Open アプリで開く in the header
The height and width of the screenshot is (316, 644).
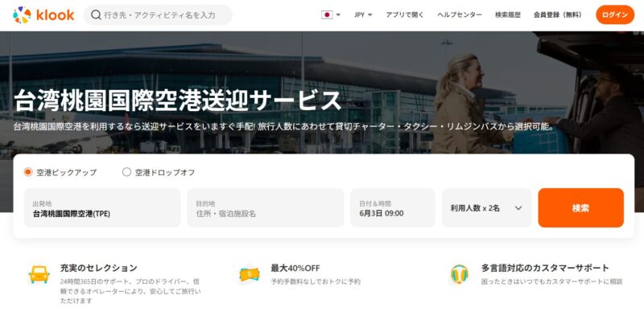405,14
